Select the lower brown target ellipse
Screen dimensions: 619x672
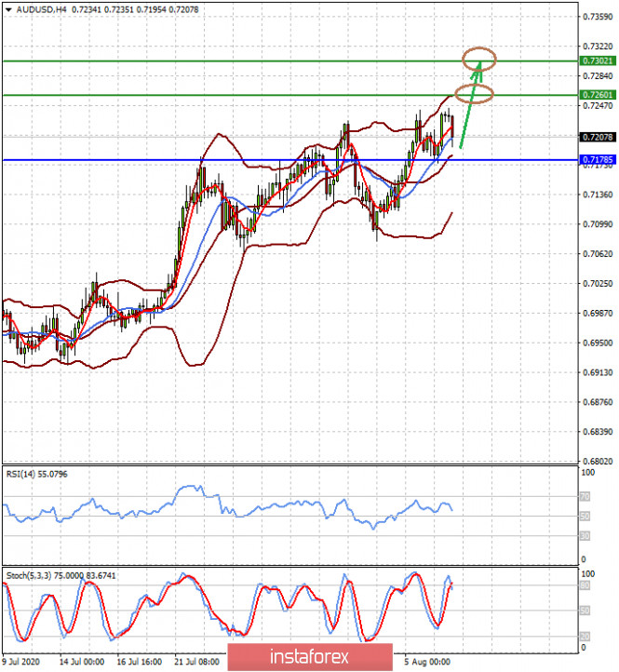[474, 94]
